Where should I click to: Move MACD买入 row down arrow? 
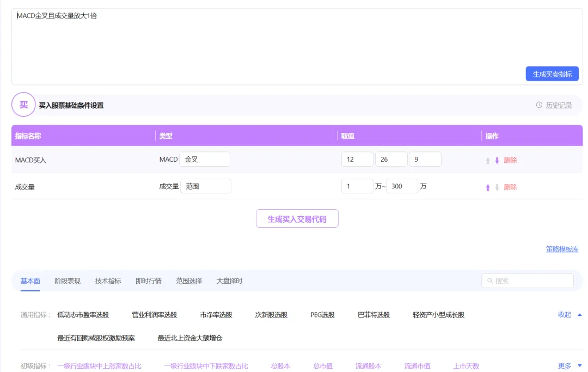(x=497, y=161)
